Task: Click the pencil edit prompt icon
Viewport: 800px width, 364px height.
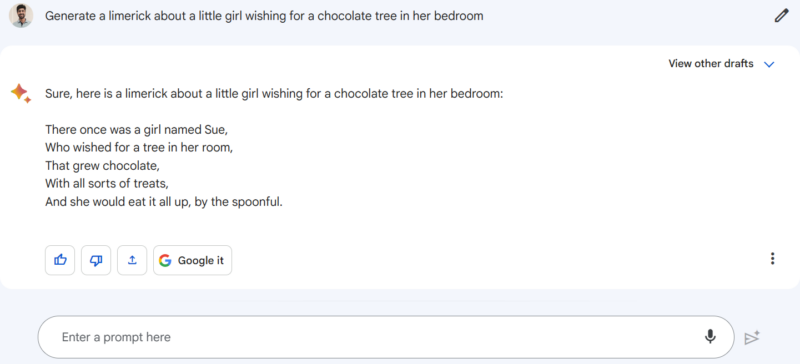Action: 781,16
